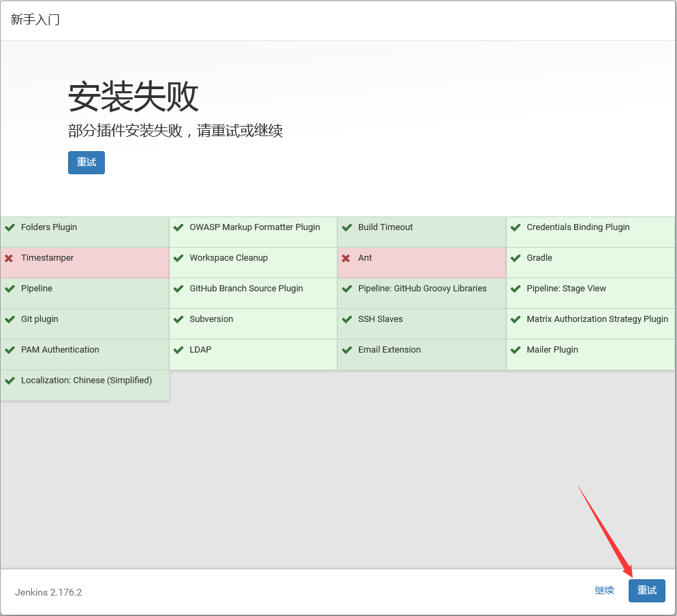The width and height of the screenshot is (677, 616).
Task: Click the Gradle plugin label
Action: click(x=539, y=258)
